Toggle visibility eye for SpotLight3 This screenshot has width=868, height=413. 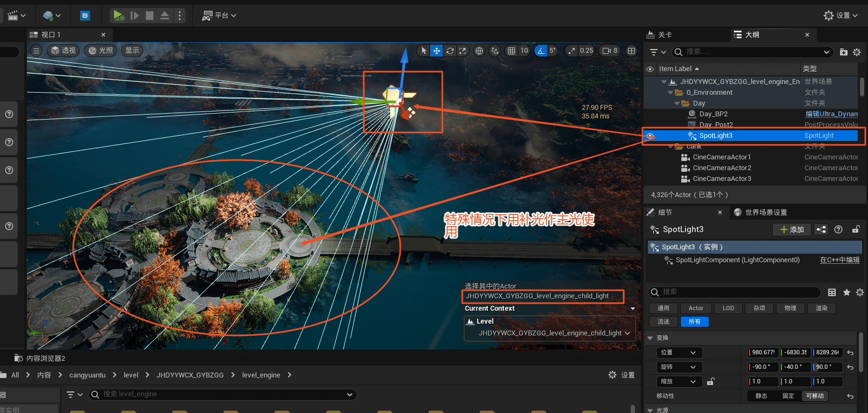[650, 136]
